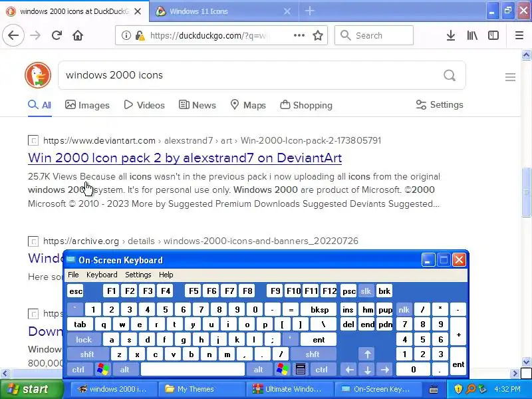
Task: Click the space bar on on-screen keyboard
Action: point(192,369)
